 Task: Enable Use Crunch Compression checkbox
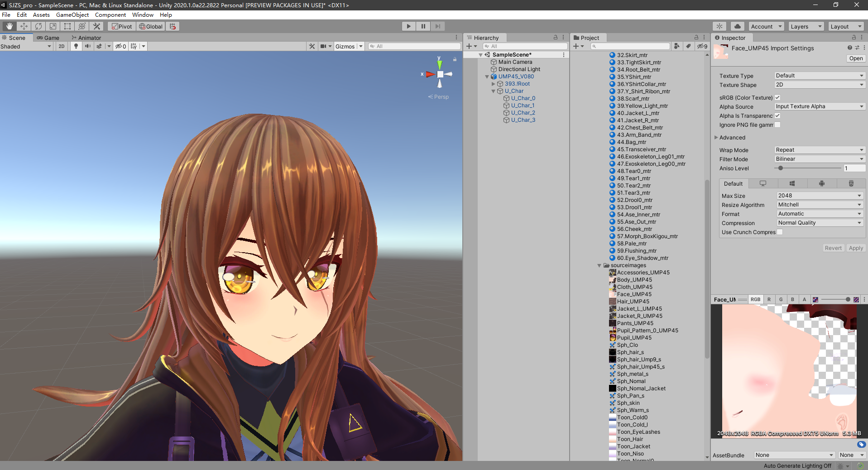[x=780, y=232]
